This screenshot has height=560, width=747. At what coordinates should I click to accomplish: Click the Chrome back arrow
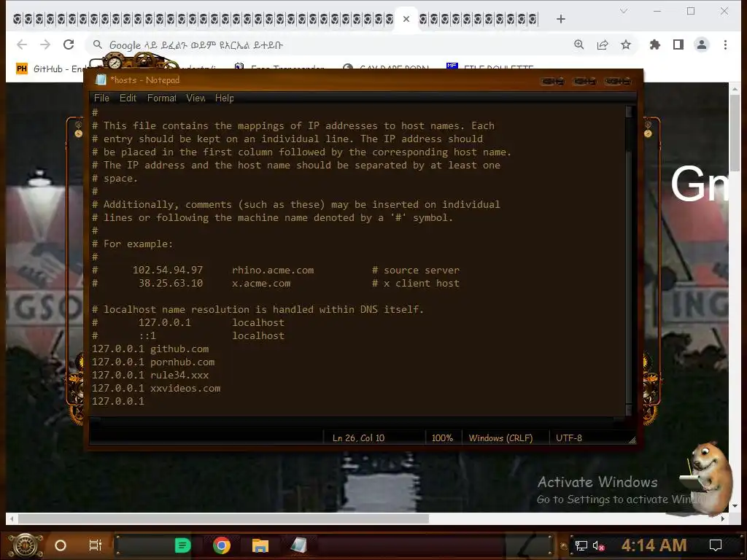click(22, 44)
